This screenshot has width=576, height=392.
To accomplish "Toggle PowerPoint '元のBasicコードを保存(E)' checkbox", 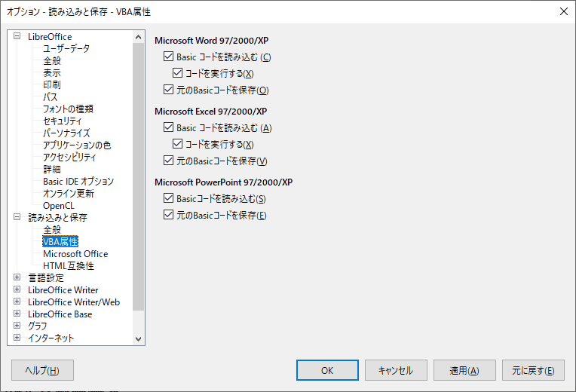I will (168, 215).
